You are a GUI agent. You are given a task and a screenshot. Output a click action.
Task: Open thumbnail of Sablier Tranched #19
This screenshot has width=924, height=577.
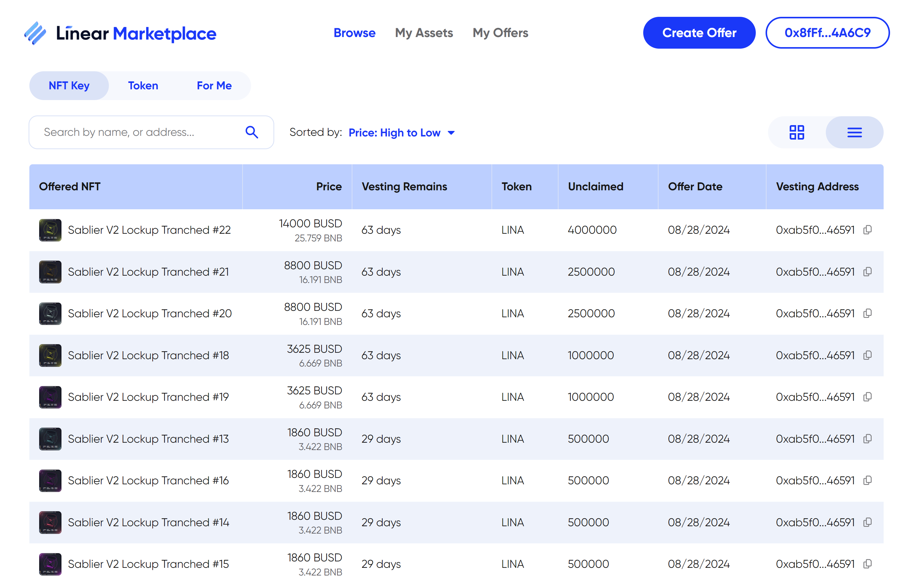coord(50,397)
